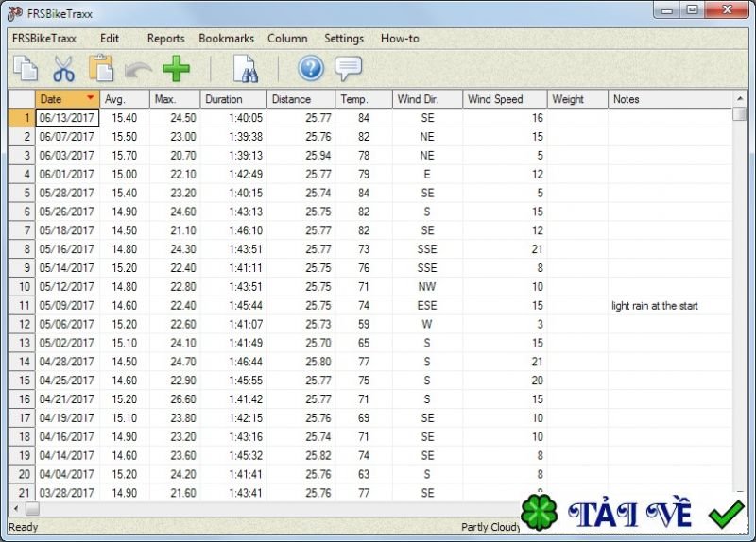
Task: Open the Bookmarks menu
Action: point(226,39)
